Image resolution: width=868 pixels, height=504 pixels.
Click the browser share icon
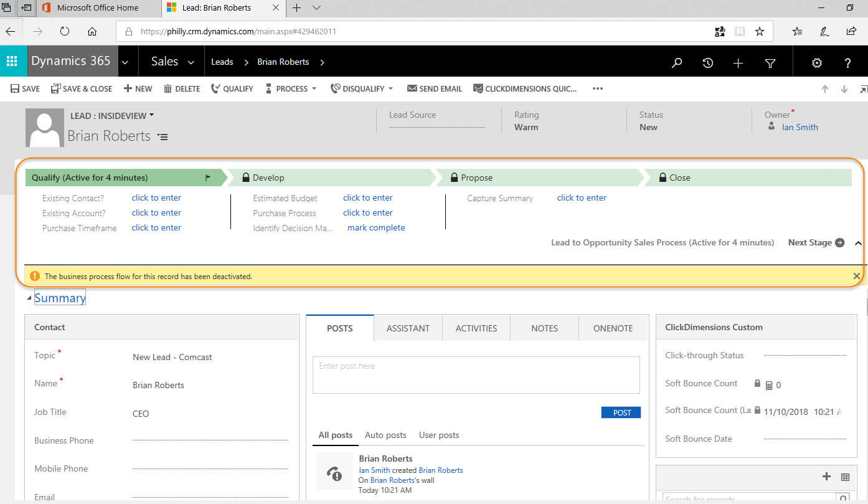click(x=851, y=31)
